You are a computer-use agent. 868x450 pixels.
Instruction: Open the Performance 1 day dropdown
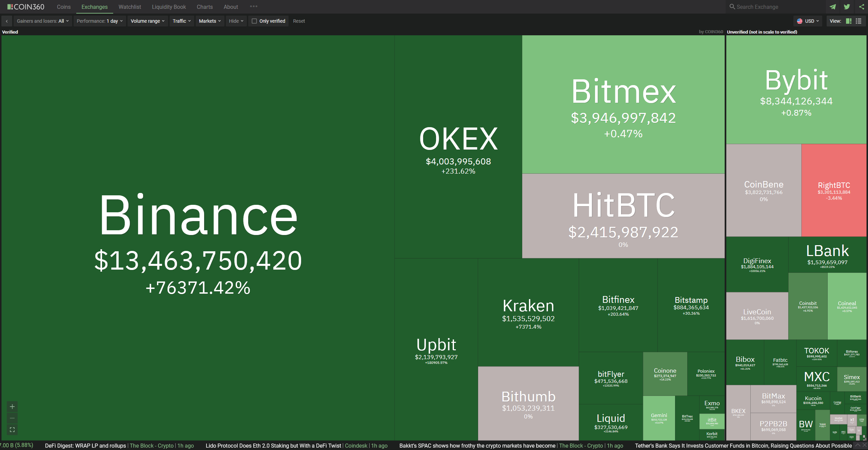point(100,21)
